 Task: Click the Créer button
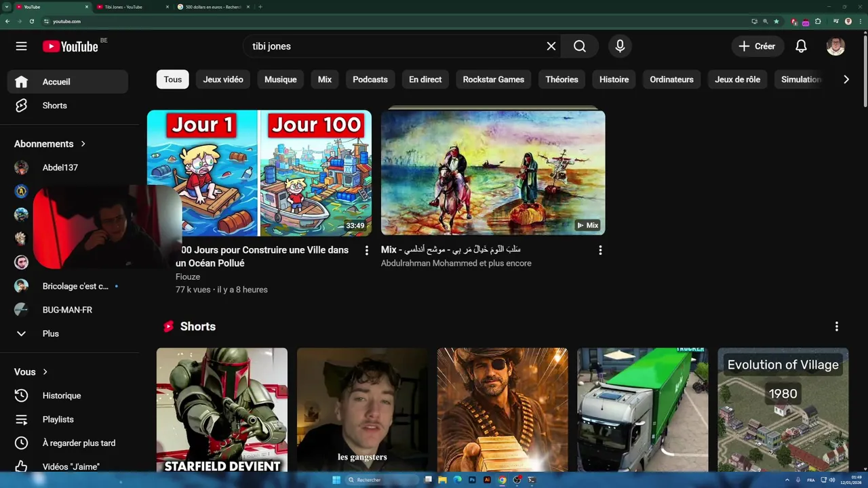757,46
